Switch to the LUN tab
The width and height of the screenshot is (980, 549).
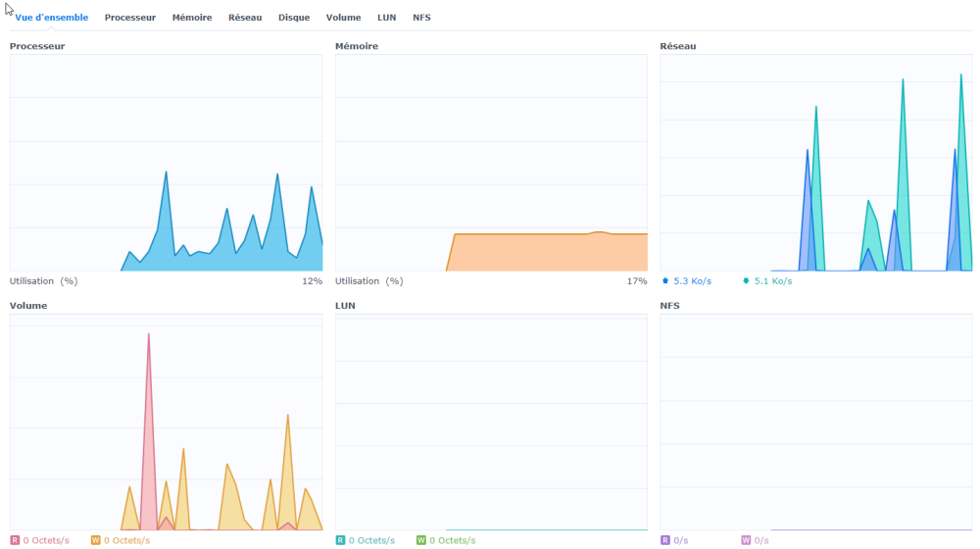pyautogui.click(x=387, y=18)
